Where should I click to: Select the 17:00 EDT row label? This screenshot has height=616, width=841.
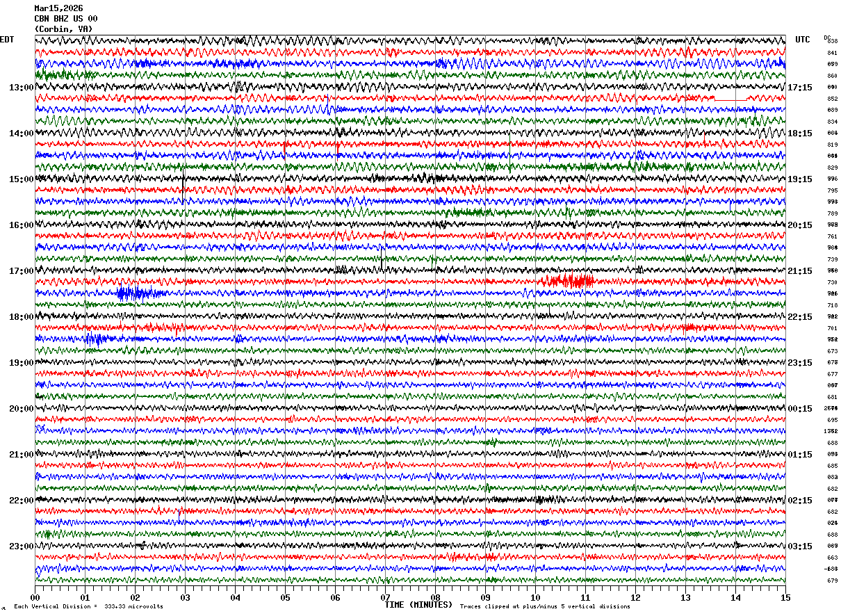tap(22, 271)
